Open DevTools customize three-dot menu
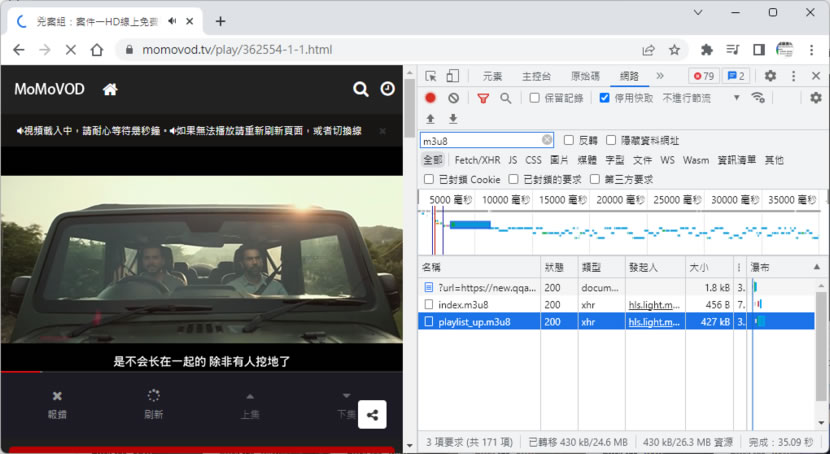830x454 pixels. pos(793,76)
